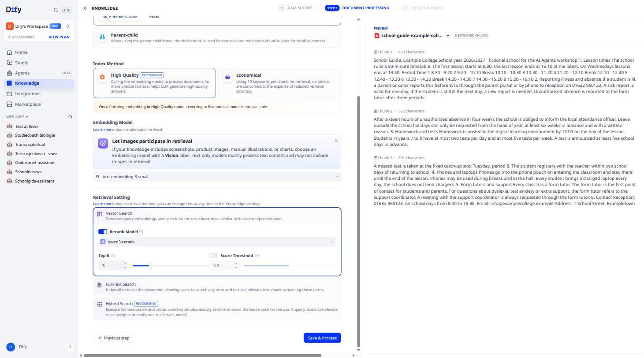Click the Vector Search grid icon
This screenshot has height=358, width=644.
(x=100, y=214)
